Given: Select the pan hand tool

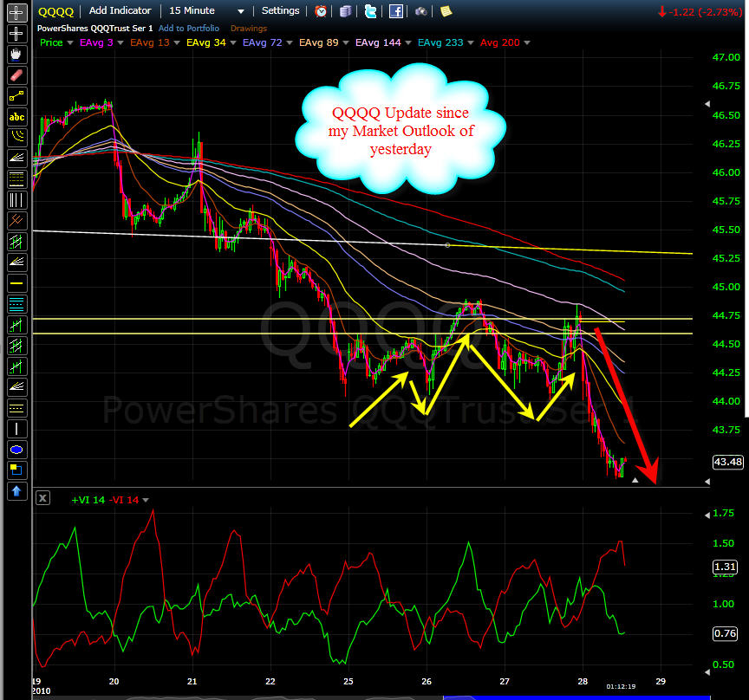Looking at the screenshot, I should 16,55.
